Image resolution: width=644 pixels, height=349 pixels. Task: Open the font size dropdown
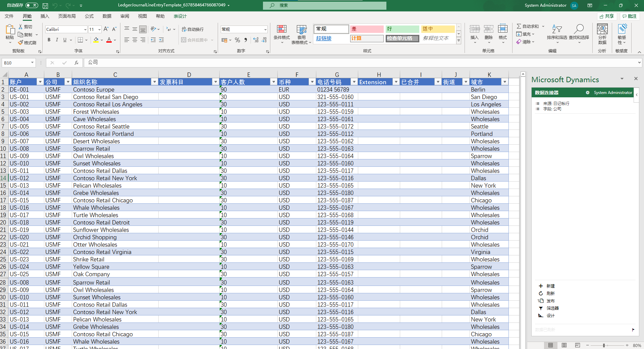[x=99, y=30]
